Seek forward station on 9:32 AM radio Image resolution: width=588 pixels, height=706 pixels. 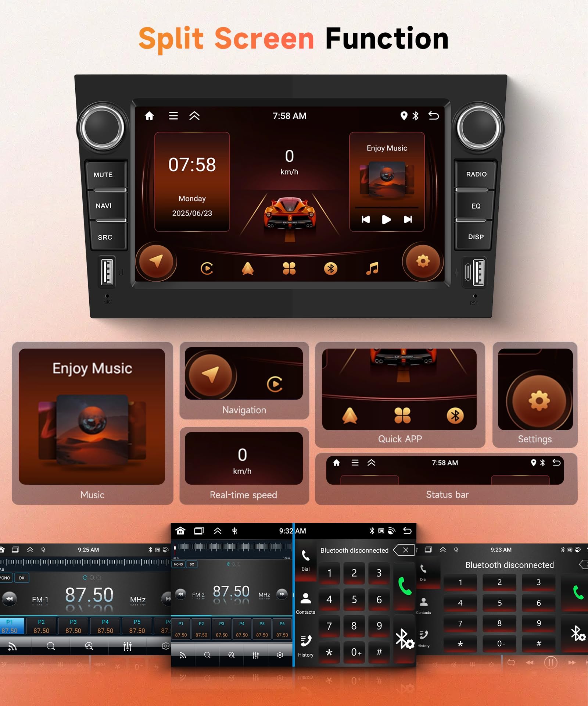click(x=282, y=594)
